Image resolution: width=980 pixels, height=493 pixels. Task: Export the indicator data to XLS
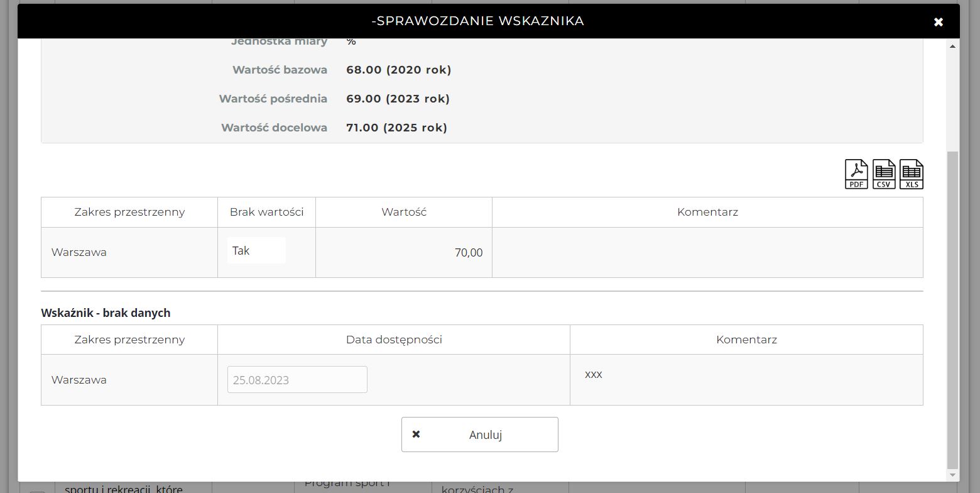tap(912, 174)
